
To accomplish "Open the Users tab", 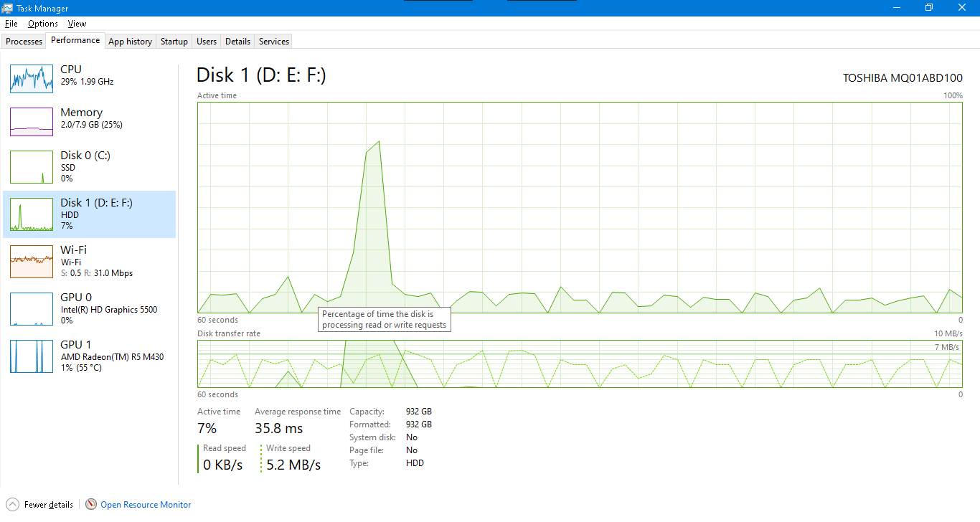I will pyautogui.click(x=207, y=42).
